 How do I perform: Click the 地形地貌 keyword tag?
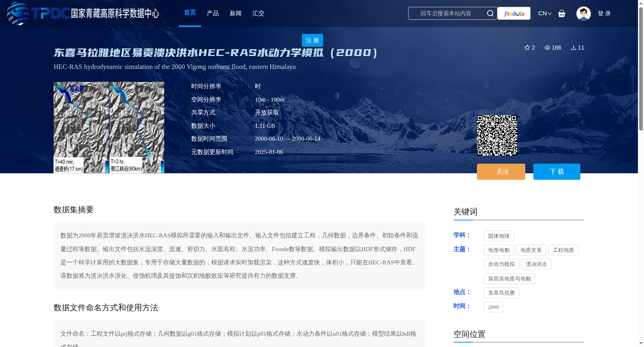point(499,250)
